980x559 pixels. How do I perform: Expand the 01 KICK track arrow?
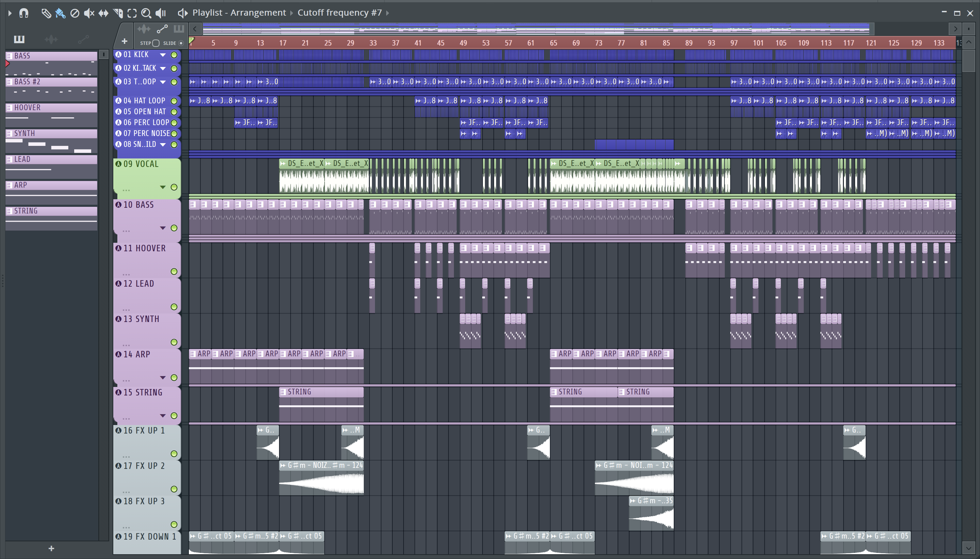(x=163, y=55)
